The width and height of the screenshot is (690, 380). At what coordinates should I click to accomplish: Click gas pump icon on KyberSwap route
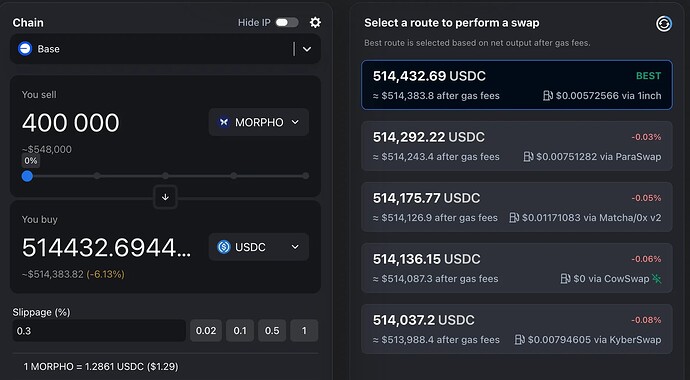click(x=520, y=340)
